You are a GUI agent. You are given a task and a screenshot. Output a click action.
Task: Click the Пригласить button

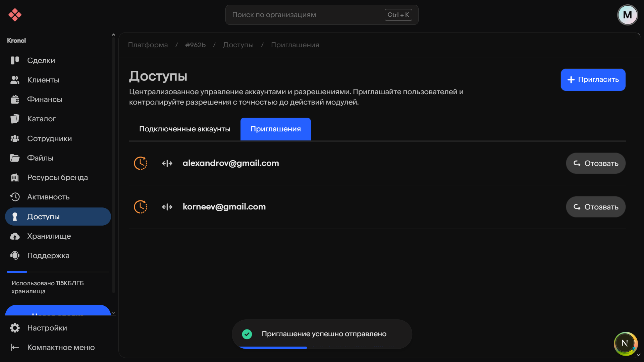tap(593, 80)
